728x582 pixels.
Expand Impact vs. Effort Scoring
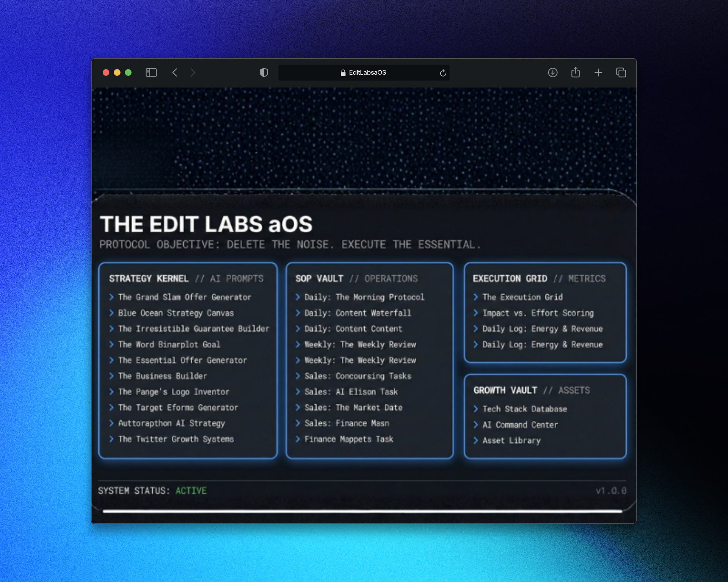click(x=538, y=313)
